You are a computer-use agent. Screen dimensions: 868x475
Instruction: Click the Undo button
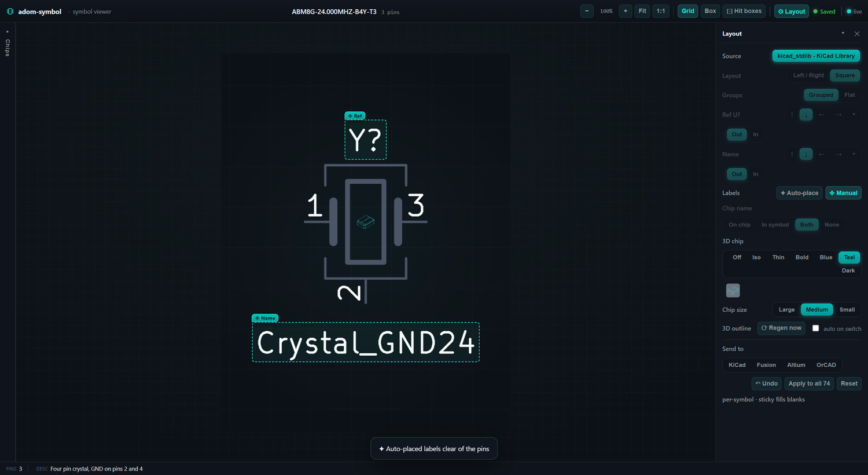pyautogui.click(x=767, y=383)
